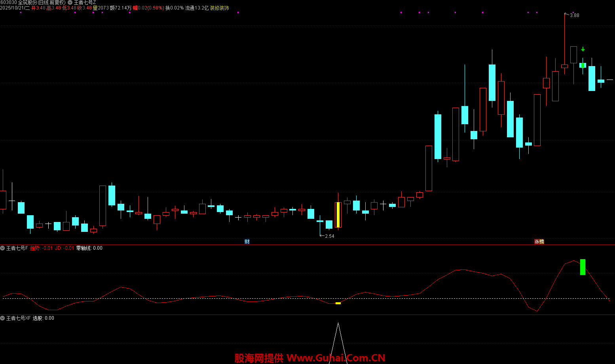The height and width of the screenshot is (364, 615).
Task: Click the white spike peak in the 选股 panel
Action: [338, 324]
